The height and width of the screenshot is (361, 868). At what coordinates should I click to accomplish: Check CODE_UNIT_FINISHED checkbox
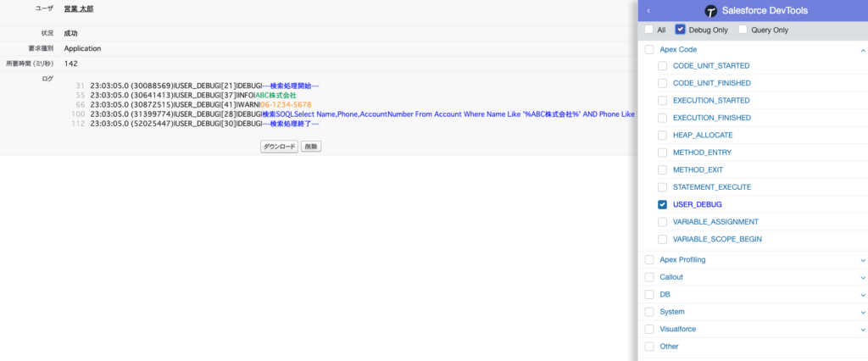pos(662,83)
